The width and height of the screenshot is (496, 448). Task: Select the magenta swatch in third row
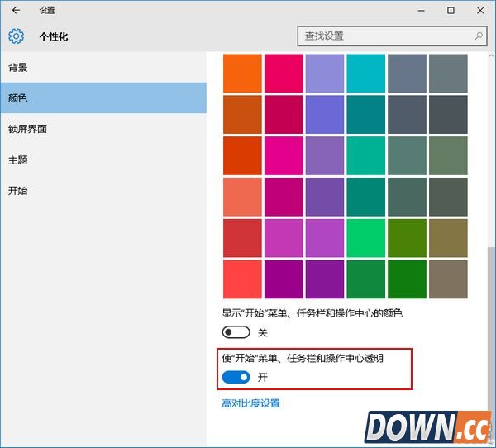click(284, 155)
